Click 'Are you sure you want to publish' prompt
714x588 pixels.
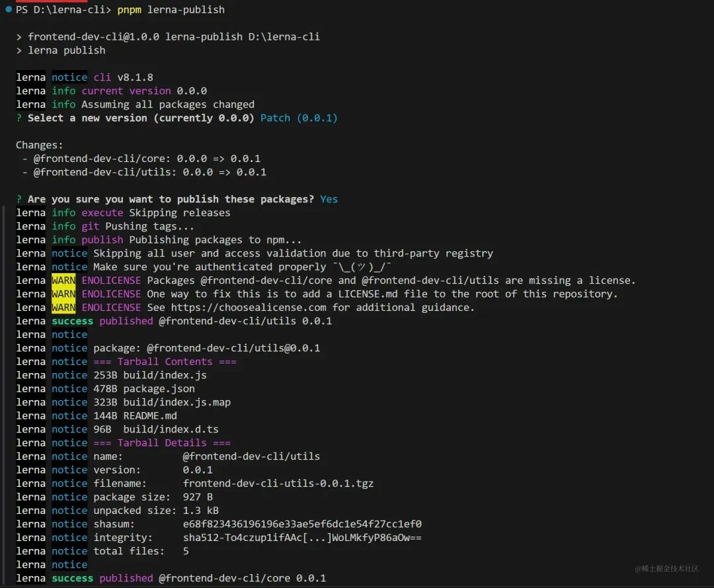click(x=171, y=199)
